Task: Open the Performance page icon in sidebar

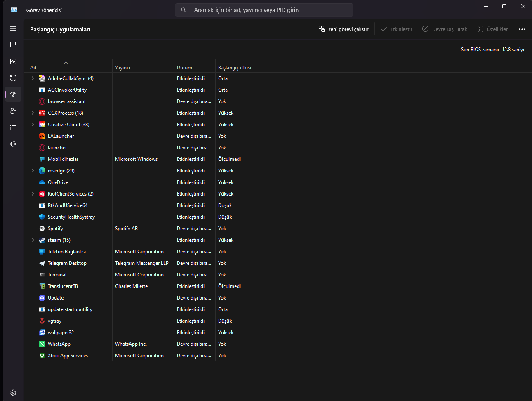Action: (x=13, y=61)
